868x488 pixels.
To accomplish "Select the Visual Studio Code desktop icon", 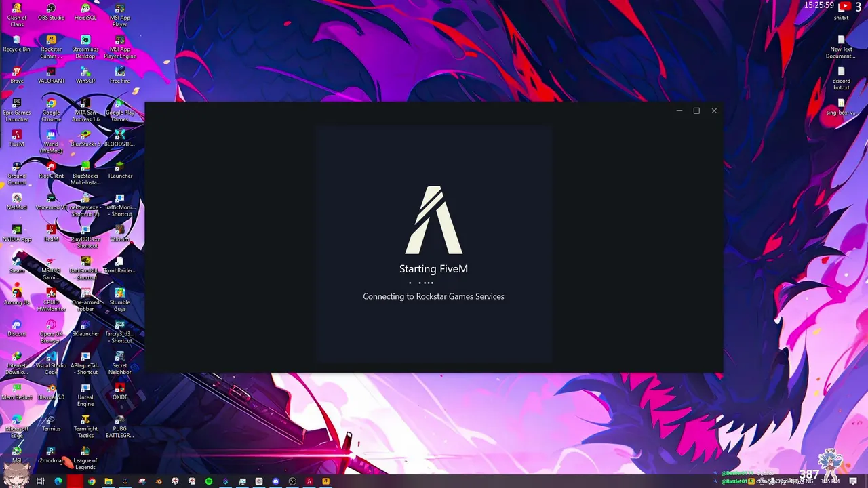I will pos(51,363).
